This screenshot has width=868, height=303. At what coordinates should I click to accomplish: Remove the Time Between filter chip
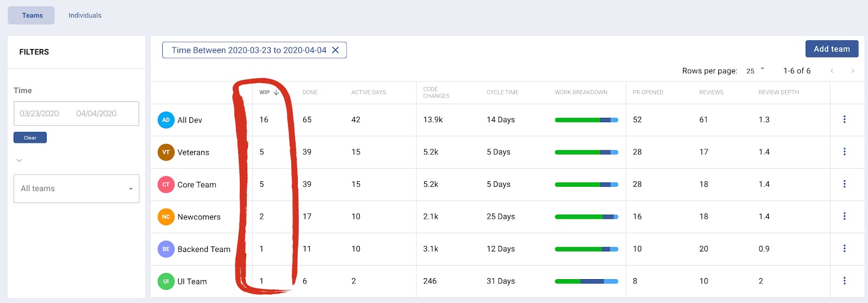[335, 50]
